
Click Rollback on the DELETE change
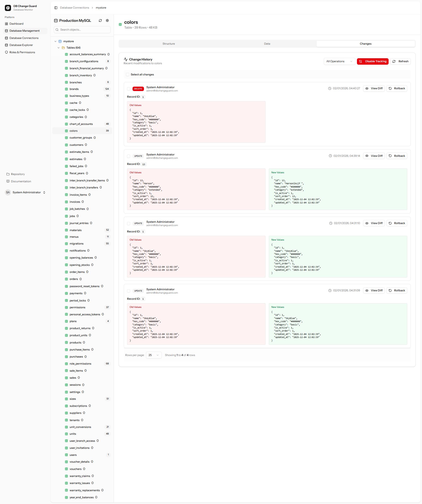tap(397, 89)
